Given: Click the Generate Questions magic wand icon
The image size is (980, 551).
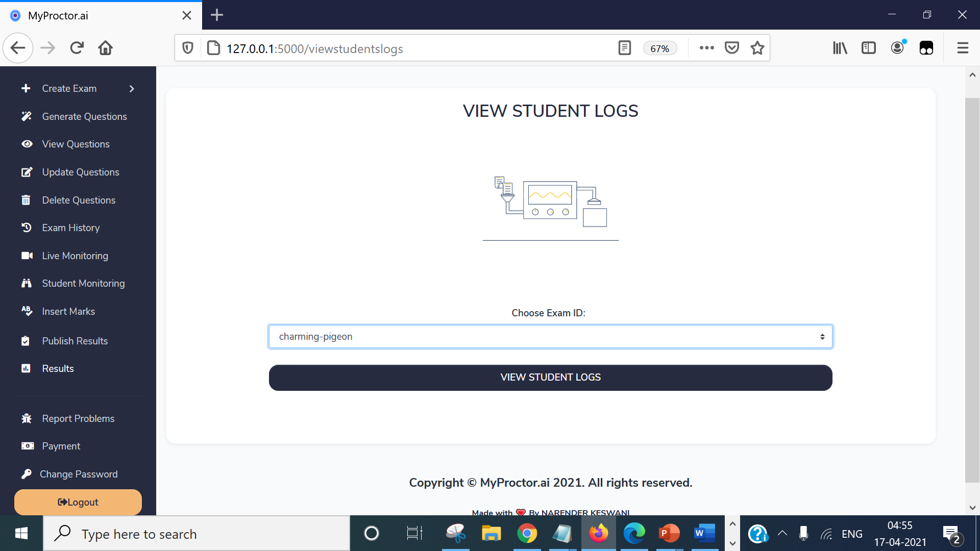Looking at the screenshot, I should pyautogui.click(x=27, y=116).
